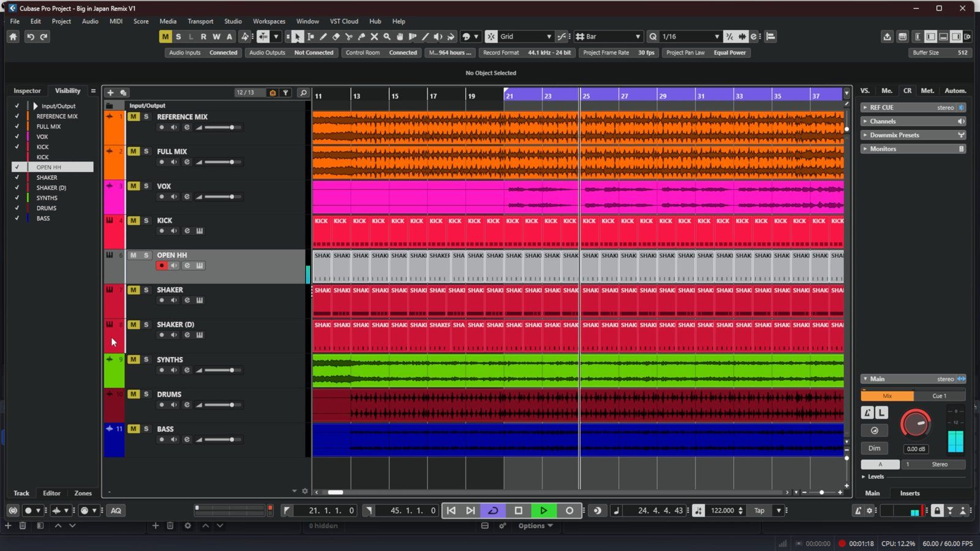Switch to the Inspector tab
The height and width of the screenshot is (551, 980).
click(27, 91)
